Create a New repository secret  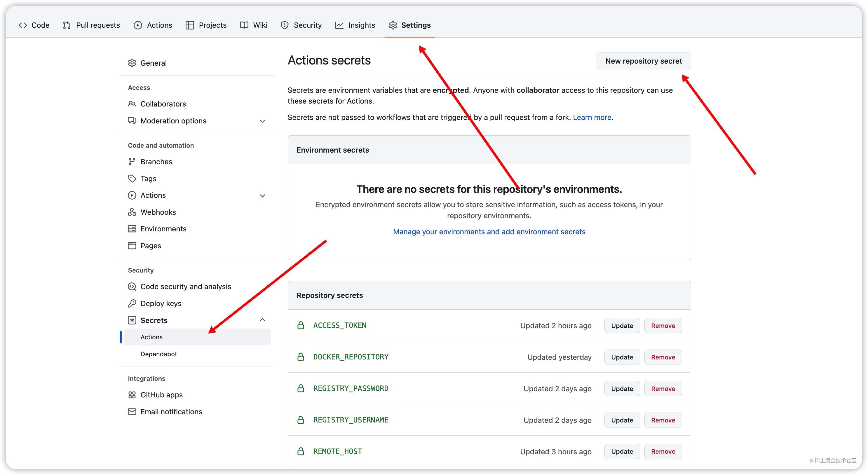[644, 61]
